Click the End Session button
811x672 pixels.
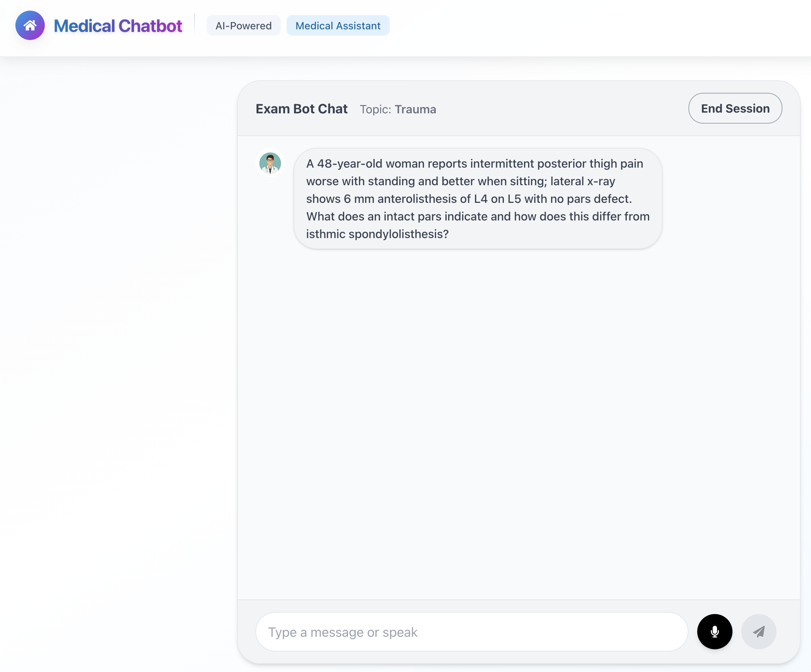point(735,109)
